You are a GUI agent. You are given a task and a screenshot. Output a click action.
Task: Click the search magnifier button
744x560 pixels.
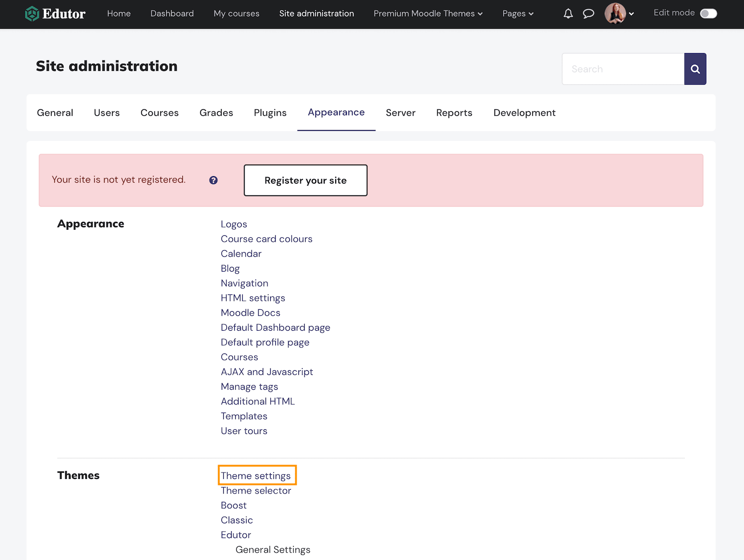(x=695, y=68)
